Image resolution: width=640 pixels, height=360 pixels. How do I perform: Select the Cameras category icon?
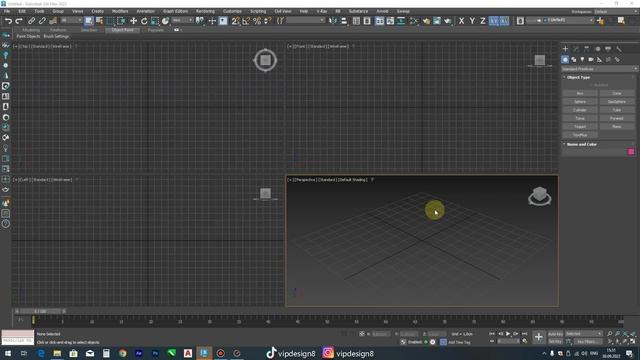click(x=591, y=60)
